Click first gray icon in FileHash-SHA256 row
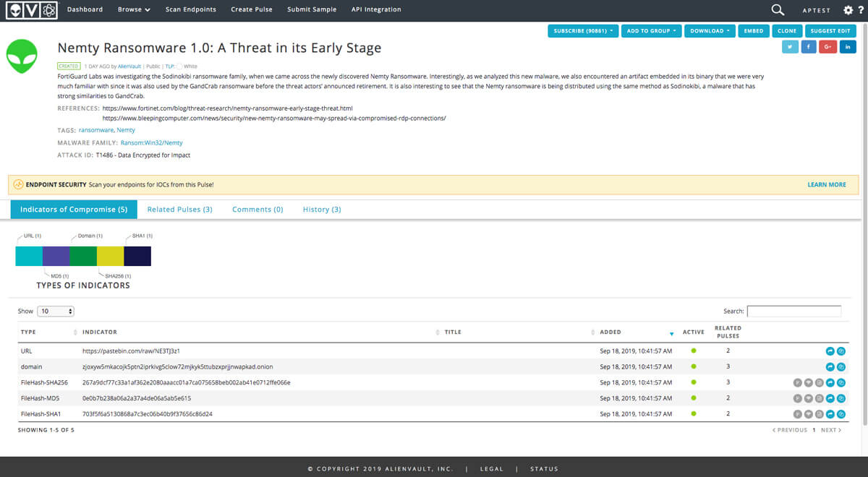The width and height of the screenshot is (868, 477). pos(798,382)
